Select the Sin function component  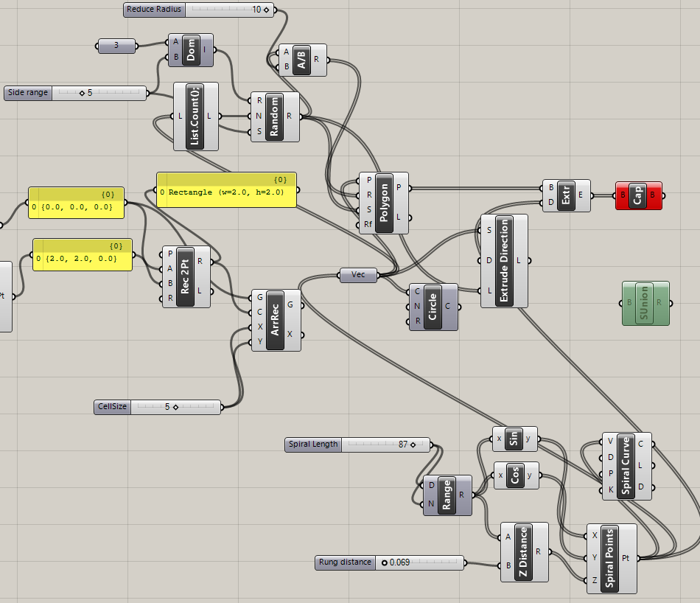pos(514,439)
